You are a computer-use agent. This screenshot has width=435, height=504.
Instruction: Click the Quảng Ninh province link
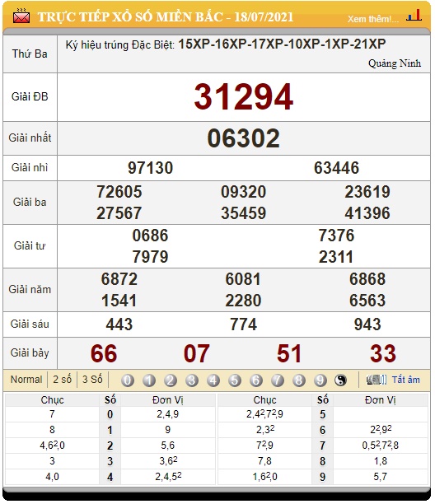tap(395, 63)
